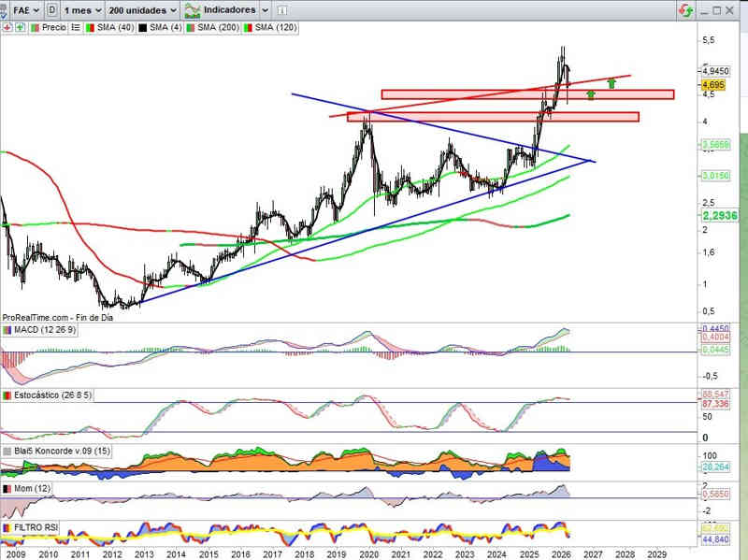Open the Indicadores chart icon
Viewport: 748px width, 560px height.
[x=193, y=10]
